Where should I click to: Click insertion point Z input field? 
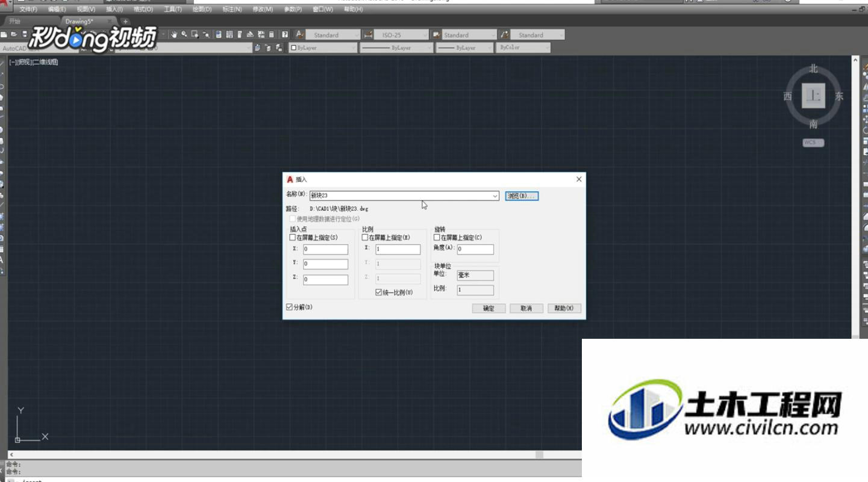coord(325,280)
